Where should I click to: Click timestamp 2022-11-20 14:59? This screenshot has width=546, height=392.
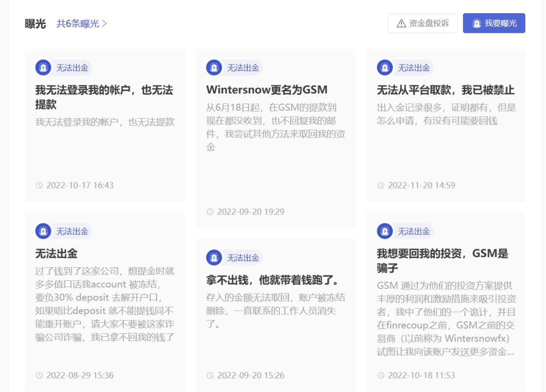[x=422, y=185]
